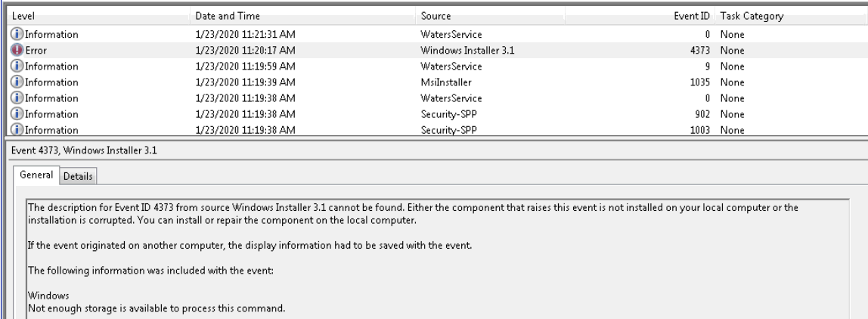Select the Security-SPP event 902 row
This screenshot has height=319, width=868.
[437, 115]
